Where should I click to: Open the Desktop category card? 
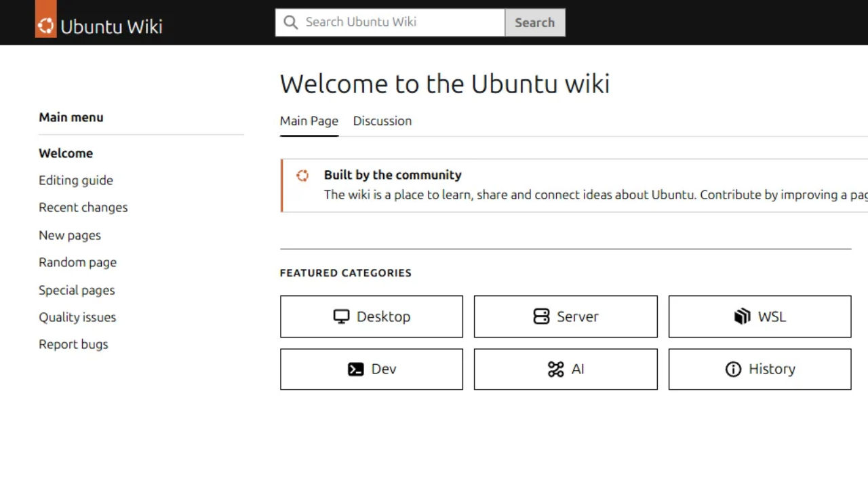pos(372,317)
